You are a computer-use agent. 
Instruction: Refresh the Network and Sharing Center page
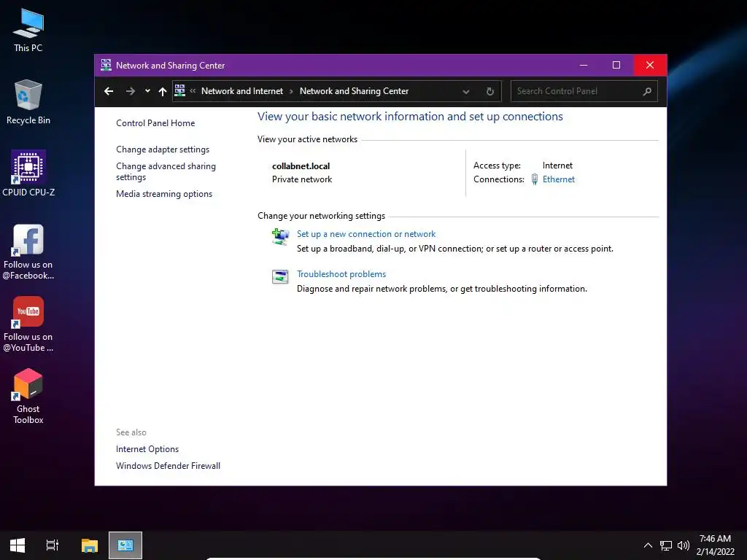click(489, 91)
